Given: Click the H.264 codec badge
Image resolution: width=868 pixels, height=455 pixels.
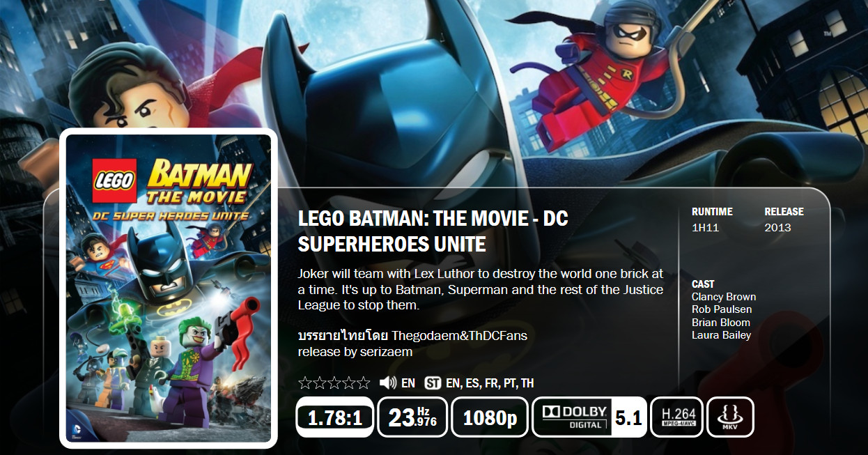Looking at the screenshot, I should pyautogui.click(x=676, y=417).
